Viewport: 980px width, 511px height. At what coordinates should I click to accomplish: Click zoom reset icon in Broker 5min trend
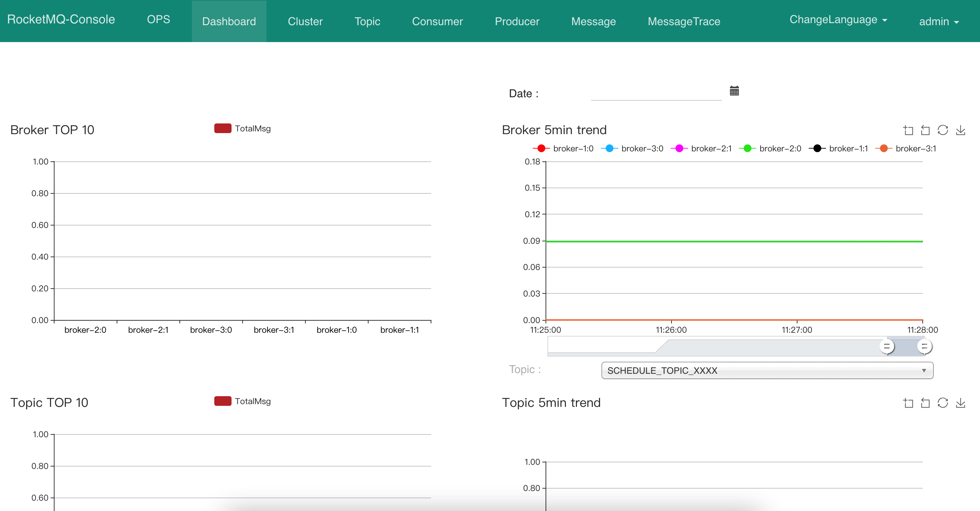point(925,130)
